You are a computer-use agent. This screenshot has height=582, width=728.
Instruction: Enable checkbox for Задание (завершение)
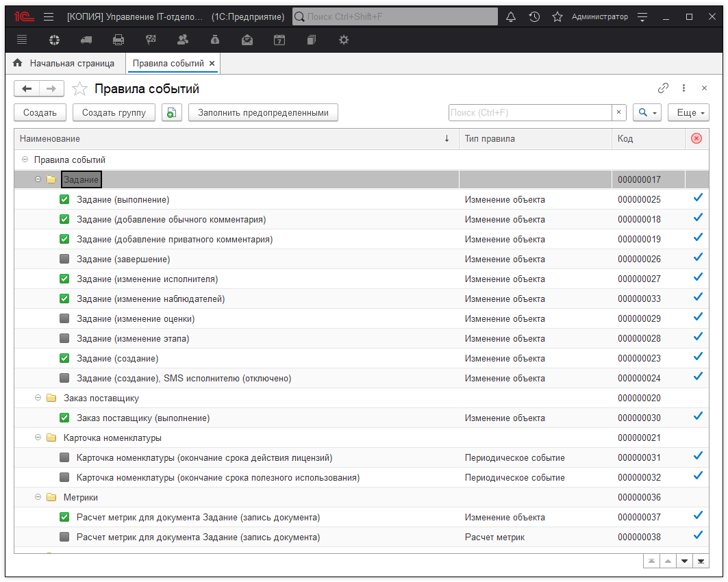click(x=64, y=260)
